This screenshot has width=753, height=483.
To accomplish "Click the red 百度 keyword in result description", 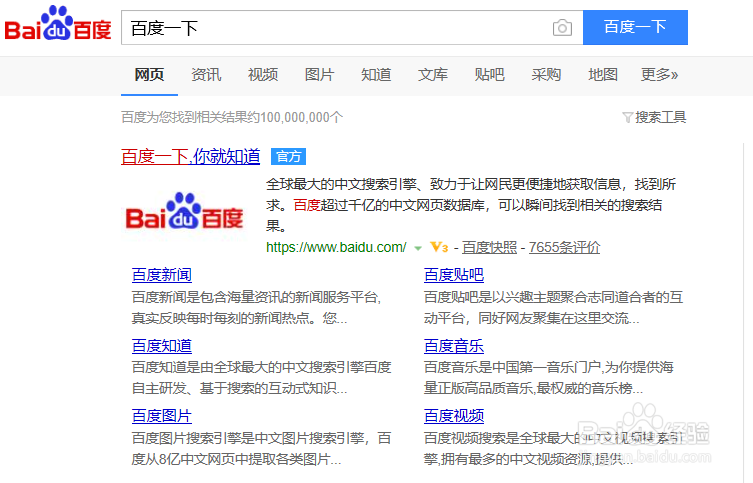I will pos(307,205).
